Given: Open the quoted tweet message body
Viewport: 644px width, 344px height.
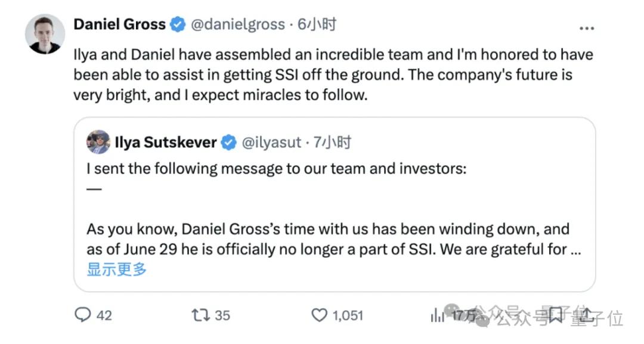Looking at the screenshot, I should [328, 238].
